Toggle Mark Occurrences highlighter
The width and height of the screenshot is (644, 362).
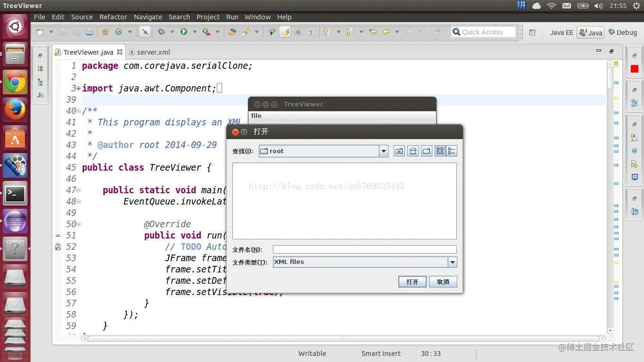pyautogui.click(x=285, y=32)
